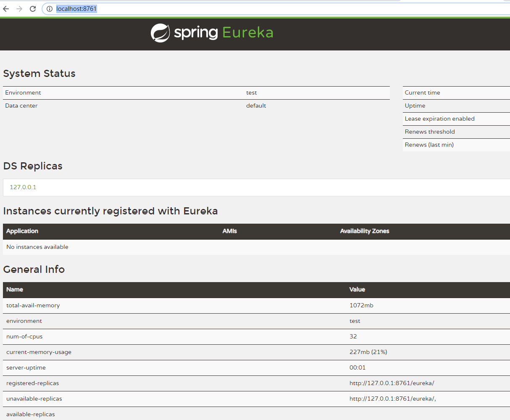Click the 227mb (21%) value
Image resolution: width=510 pixels, height=420 pixels.
368,352
